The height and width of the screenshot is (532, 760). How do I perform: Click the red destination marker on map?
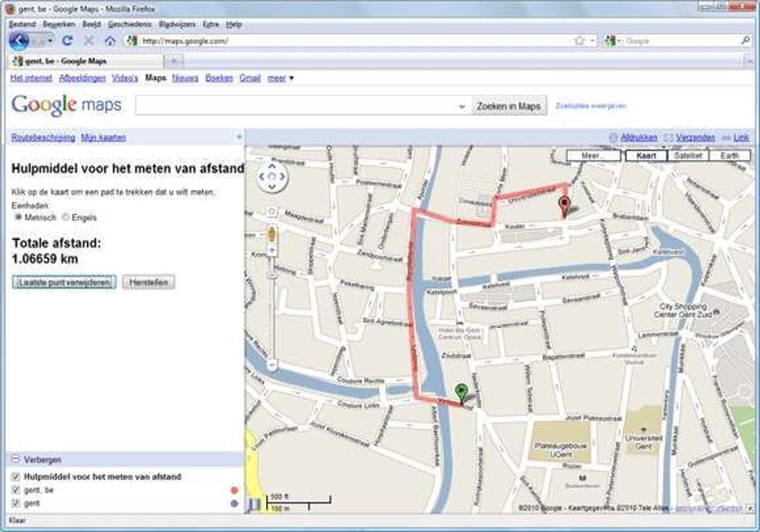(564, 205)
